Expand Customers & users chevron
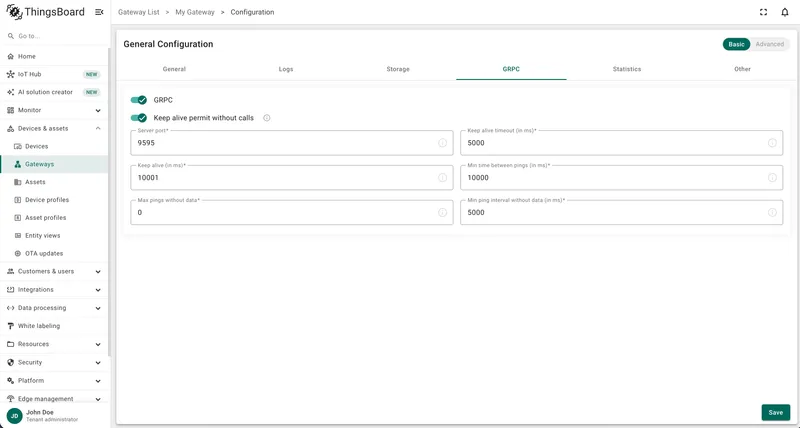Image resolution: width=800 pixels, height=428 pixels. coord(98,272)
